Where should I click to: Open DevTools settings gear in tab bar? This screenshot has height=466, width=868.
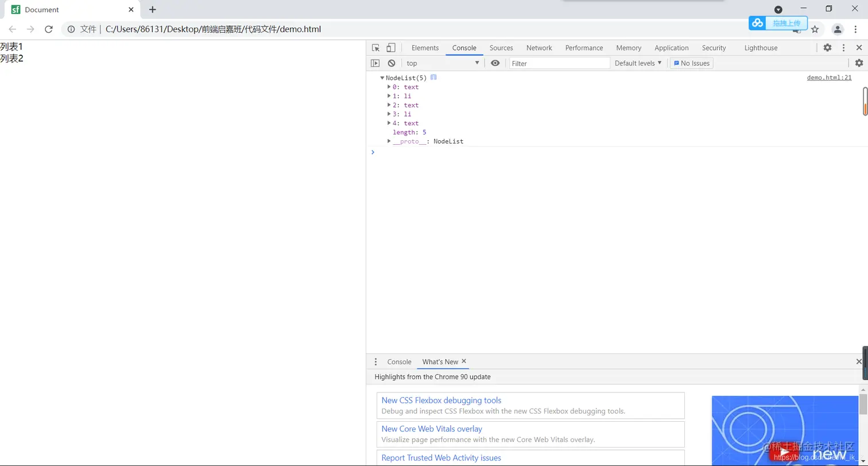[x=827, y=48]
